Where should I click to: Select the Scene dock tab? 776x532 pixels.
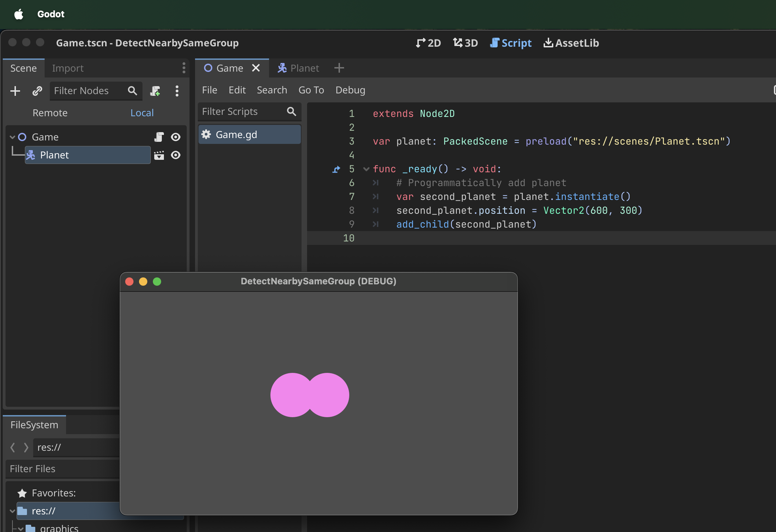(x=24, y=68)
